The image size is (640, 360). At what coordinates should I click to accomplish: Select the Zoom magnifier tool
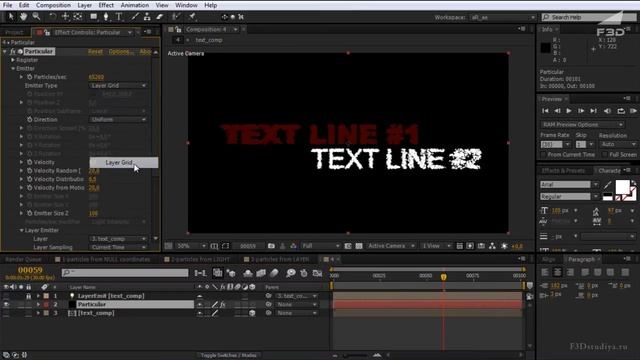tap(36, 17)
